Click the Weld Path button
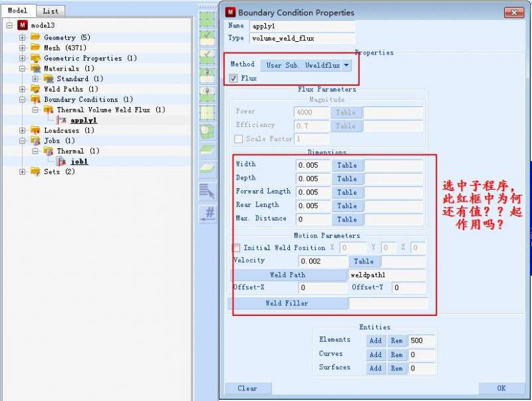Screen dimensions: 532x401 [289, 275]
